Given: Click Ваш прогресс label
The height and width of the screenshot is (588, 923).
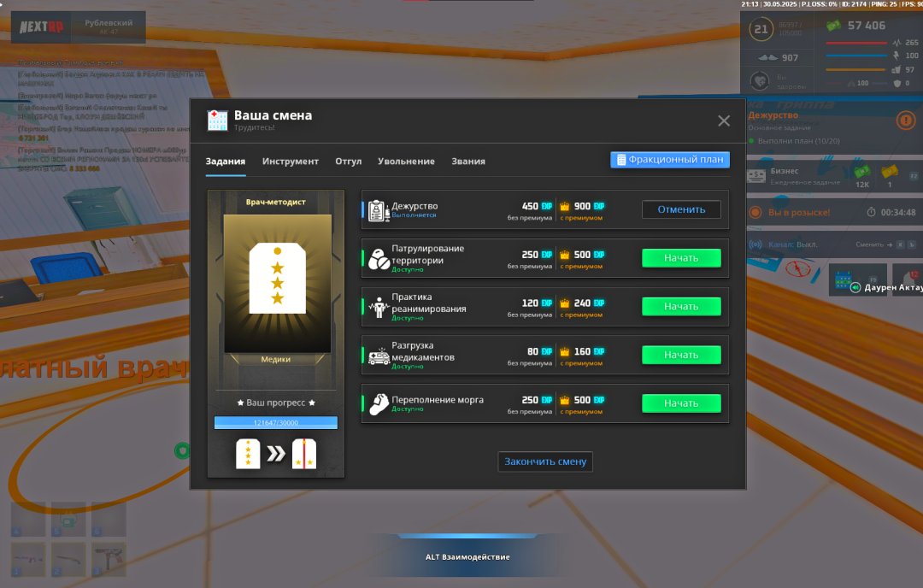Looking at the screenshot, I should pos(276,403).
